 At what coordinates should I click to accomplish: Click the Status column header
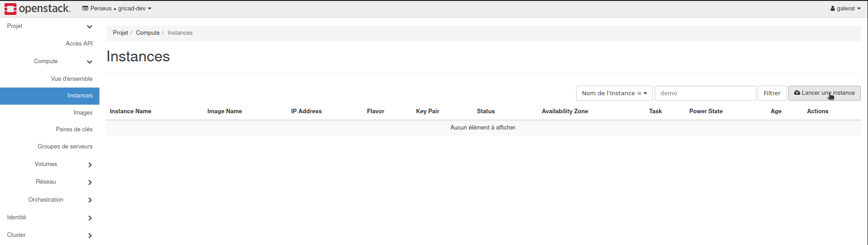tap(486, 111)
